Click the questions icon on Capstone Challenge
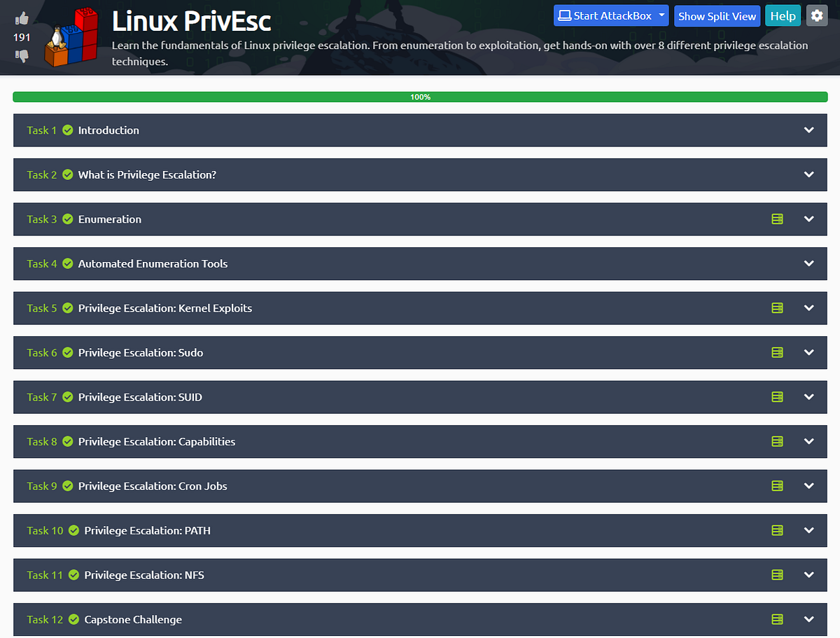The width and height of the screenshot is (840, 638). pyautogui.click(x=776, y=619)
